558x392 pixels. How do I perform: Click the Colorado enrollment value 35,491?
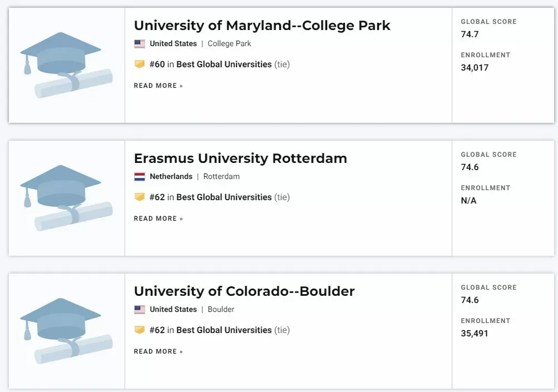(475, 333)
